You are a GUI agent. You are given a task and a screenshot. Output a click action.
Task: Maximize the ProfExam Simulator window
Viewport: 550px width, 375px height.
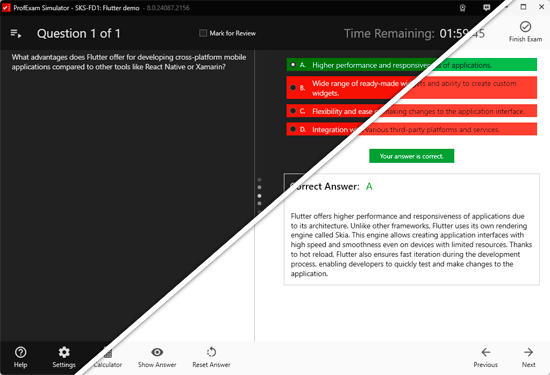pos(523,7)
